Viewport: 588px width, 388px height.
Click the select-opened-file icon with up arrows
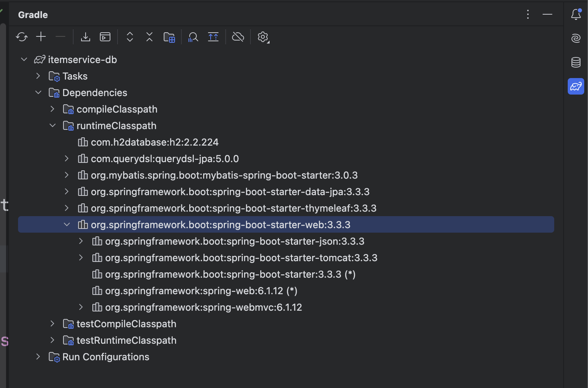tap(213, 37)
